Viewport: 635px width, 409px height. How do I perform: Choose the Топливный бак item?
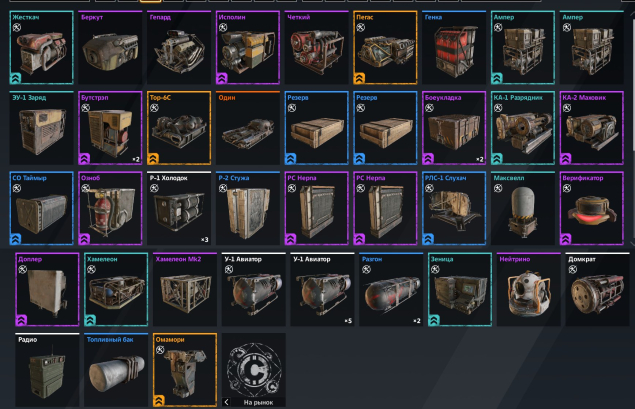(x=116, y=370)
